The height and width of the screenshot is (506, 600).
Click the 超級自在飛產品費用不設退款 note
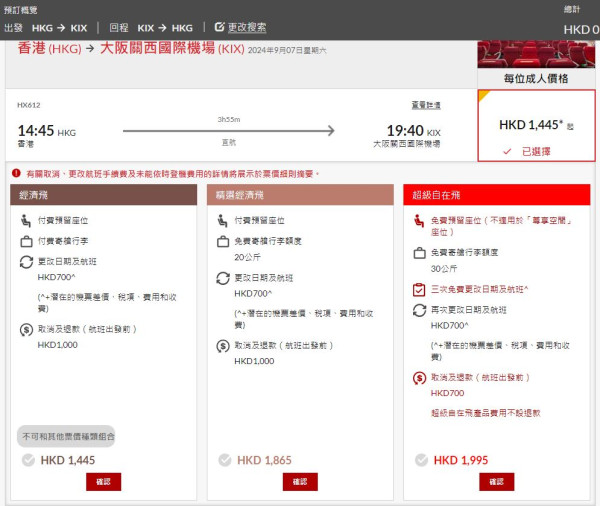pos(486,413)
